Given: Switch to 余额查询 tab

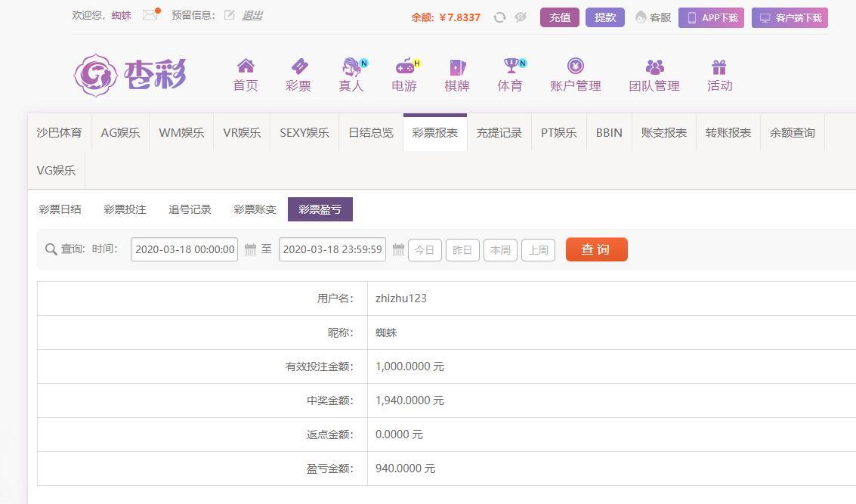Looking at the screenshot, I should 792,133.
